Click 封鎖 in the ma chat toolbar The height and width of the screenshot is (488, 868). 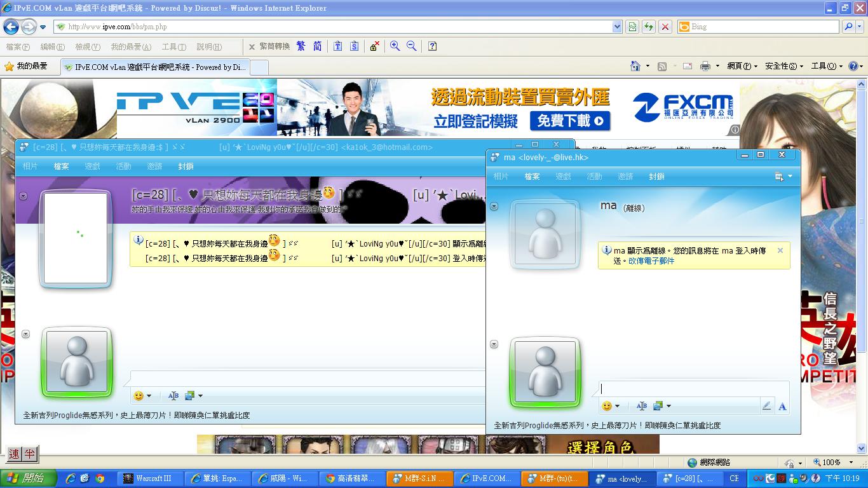[x=657, y=177]
